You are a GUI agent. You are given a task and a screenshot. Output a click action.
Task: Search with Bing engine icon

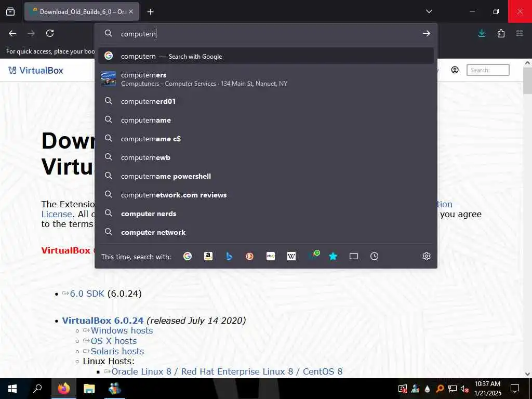click(229, 256)
